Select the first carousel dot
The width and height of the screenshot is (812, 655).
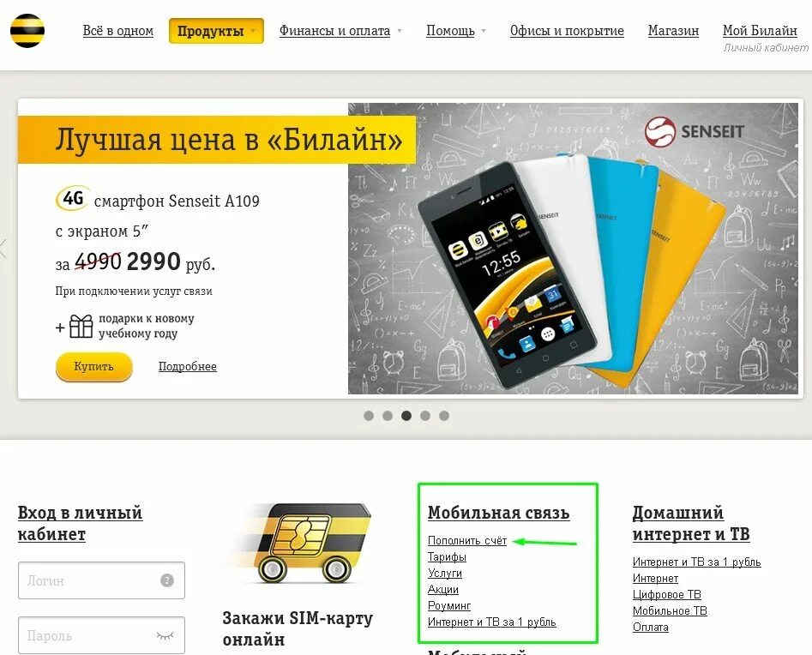pyautogui.click(x=369, y=416)
